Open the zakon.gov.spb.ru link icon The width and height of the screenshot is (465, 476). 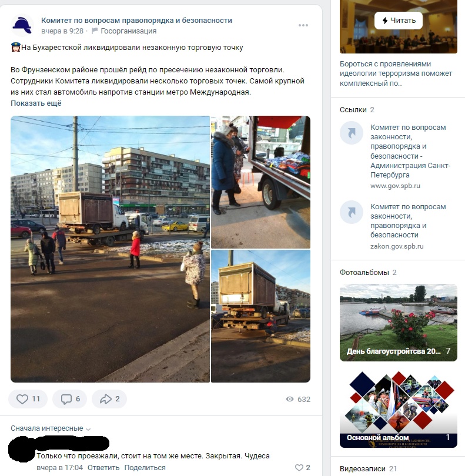click(x=352, y=212)
